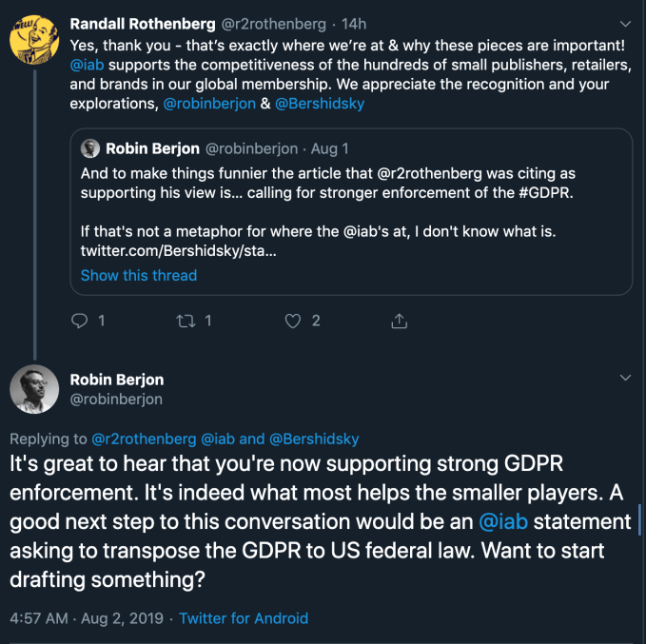Expand options chevron on Randall's tweet

tap(624, 25)
